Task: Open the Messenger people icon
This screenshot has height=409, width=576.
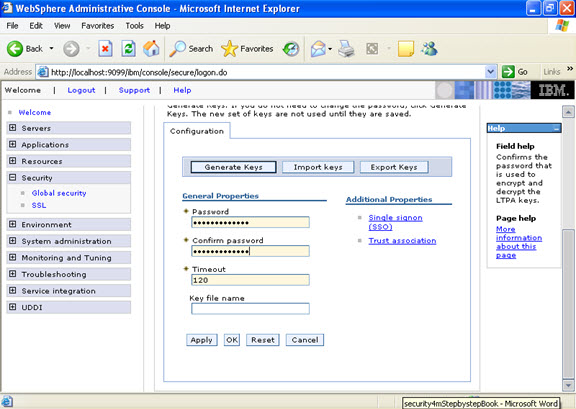Action: click(x=429, y=49)
